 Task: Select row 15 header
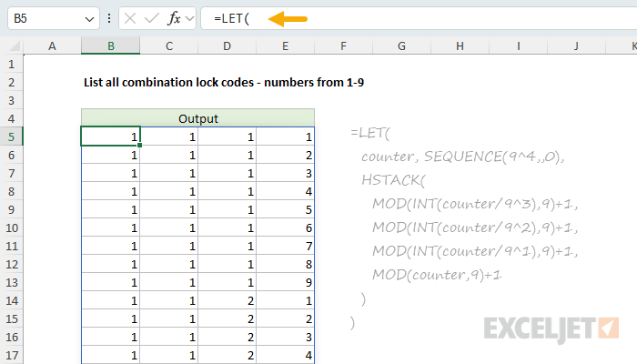11,318
